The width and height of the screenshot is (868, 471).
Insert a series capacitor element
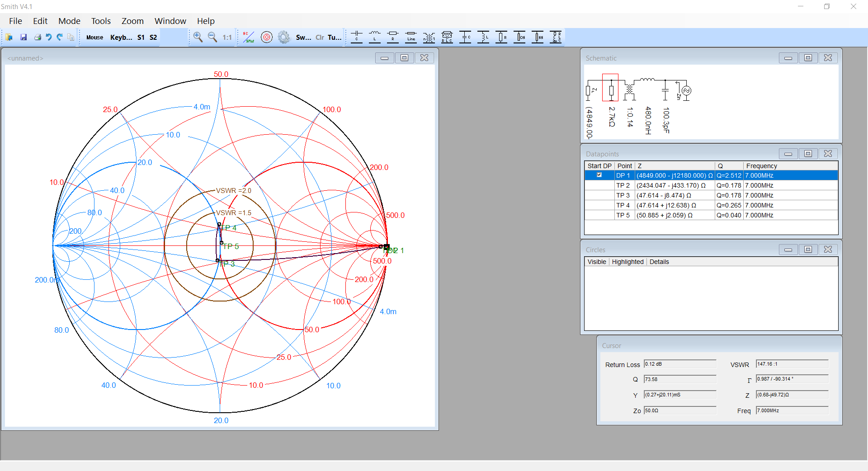point(357,37)
